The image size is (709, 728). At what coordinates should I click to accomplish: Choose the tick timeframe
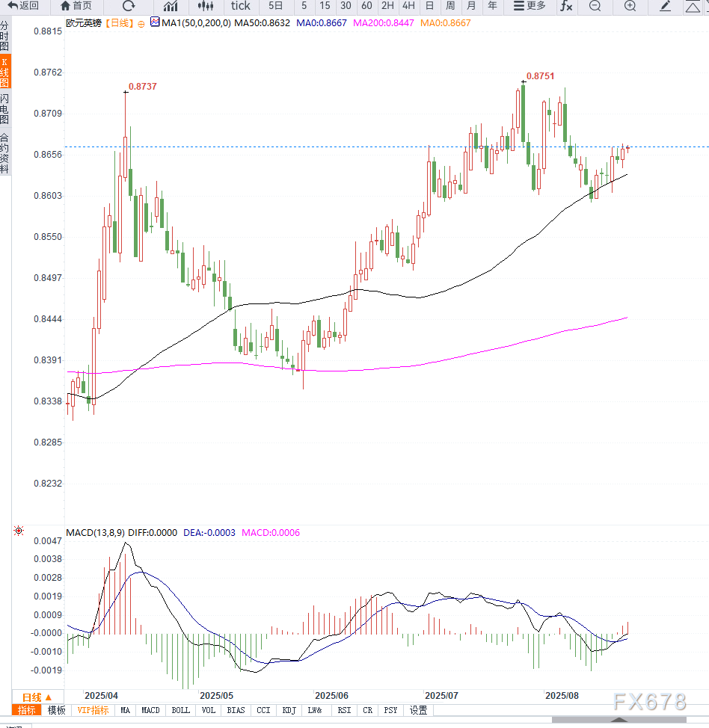[x=240, y=6]
